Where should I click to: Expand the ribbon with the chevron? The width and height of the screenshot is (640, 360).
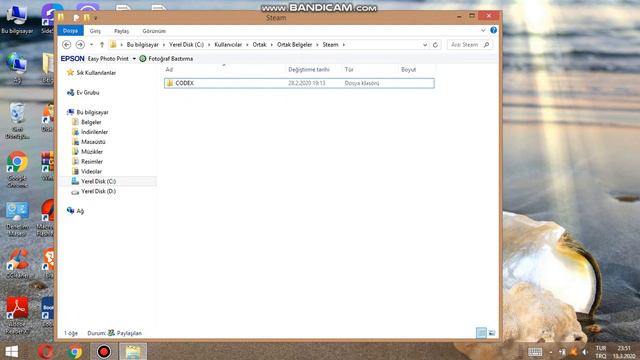[483, 31]
